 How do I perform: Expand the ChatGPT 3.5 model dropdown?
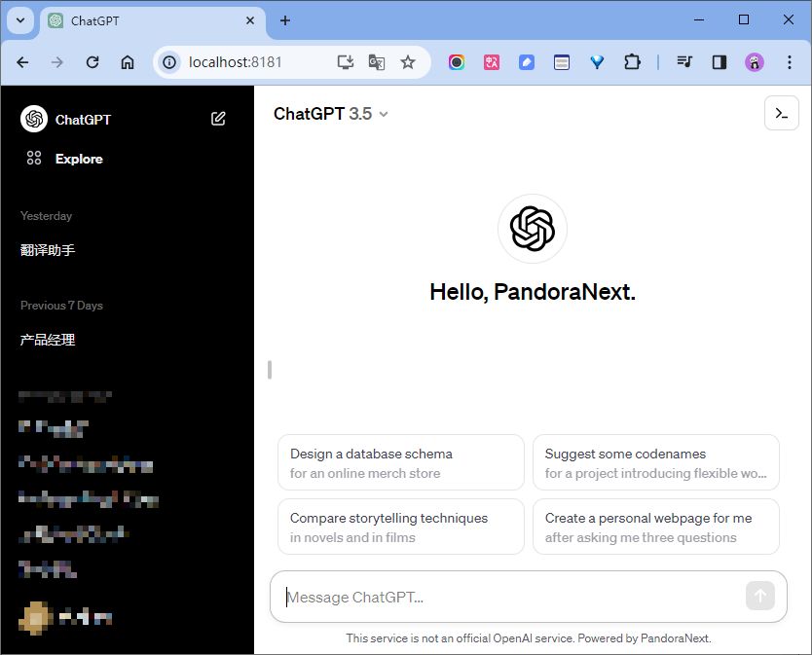(330, 114)
